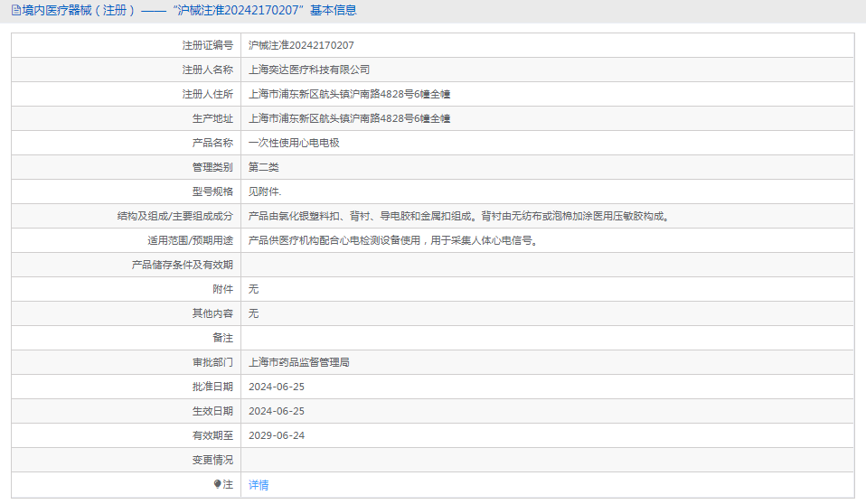Click the intended use text 产品供医疗机构配合心电检测设备使用
The height and width of the screenshot is (504, 866).
[393, 240]
